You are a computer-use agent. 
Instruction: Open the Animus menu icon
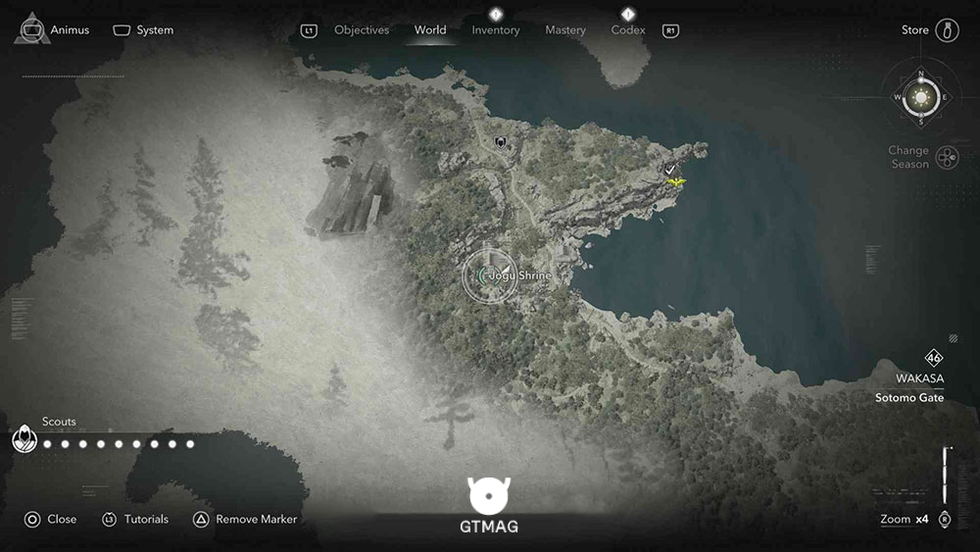coord(32,28)
